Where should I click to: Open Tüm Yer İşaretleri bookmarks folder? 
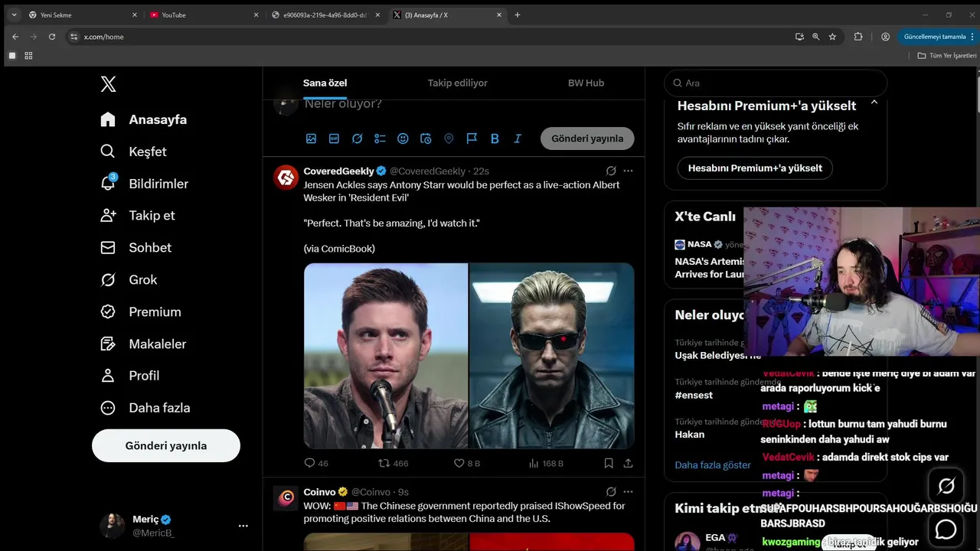(x=948, y=55)
